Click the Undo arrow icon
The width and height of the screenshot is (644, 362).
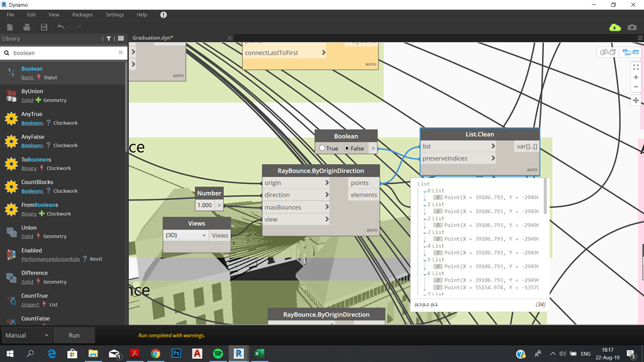(62, 26)
